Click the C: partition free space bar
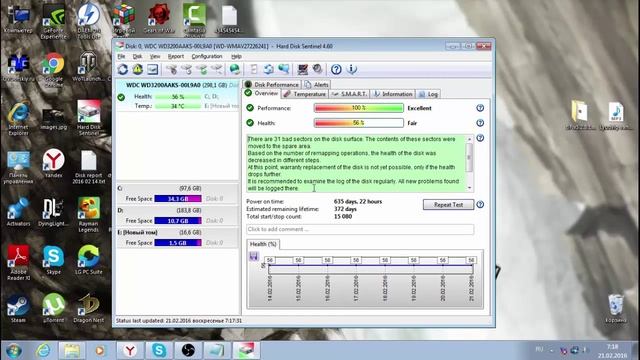This screenshot has height=360, width=640. 178,199
